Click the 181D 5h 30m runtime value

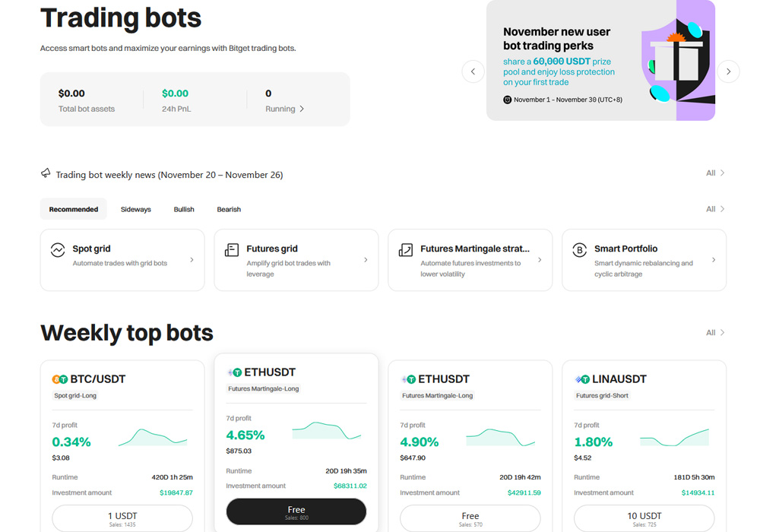[x=694, y=477]
